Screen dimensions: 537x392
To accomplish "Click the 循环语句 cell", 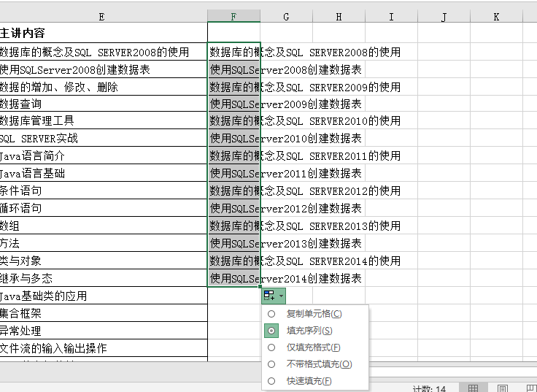I will [104, 208].
